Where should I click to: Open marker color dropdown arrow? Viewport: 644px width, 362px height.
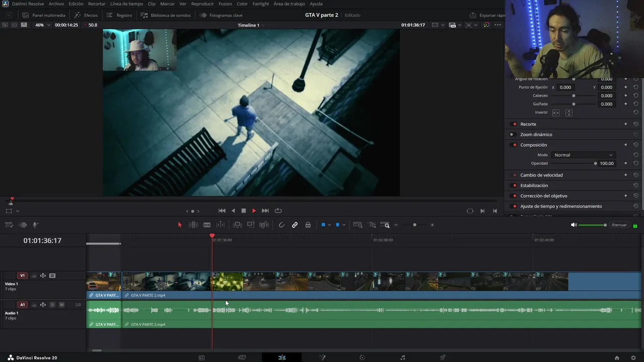344,225
